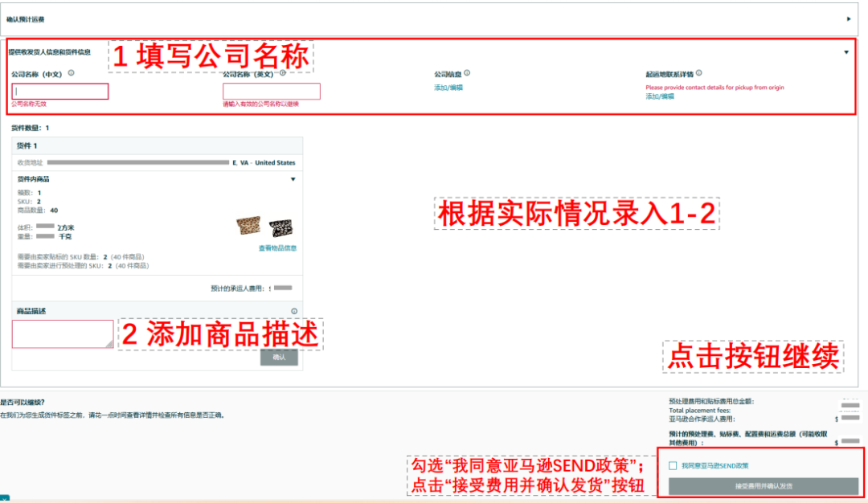Open 添加/编辑 link under 起运地联系详情
Viewport: 868px width, 503px height.
(660, 96)
